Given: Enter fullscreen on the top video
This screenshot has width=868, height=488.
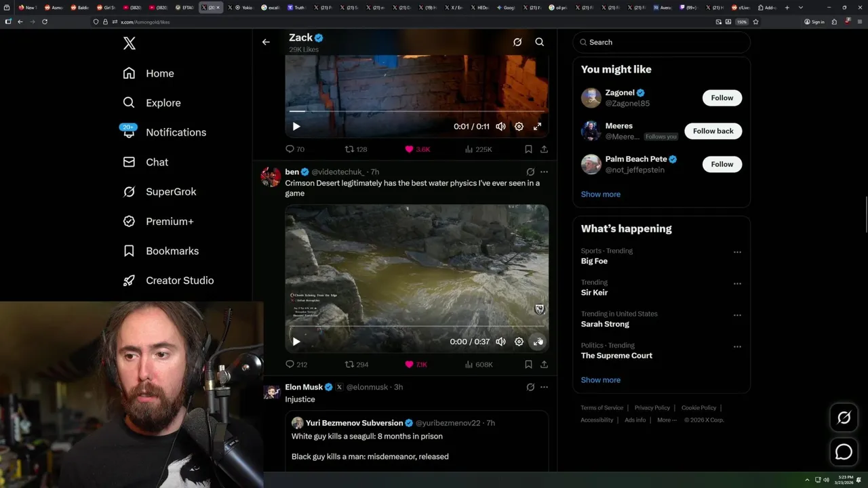Looking at the screenshot, I should (537, 127).
